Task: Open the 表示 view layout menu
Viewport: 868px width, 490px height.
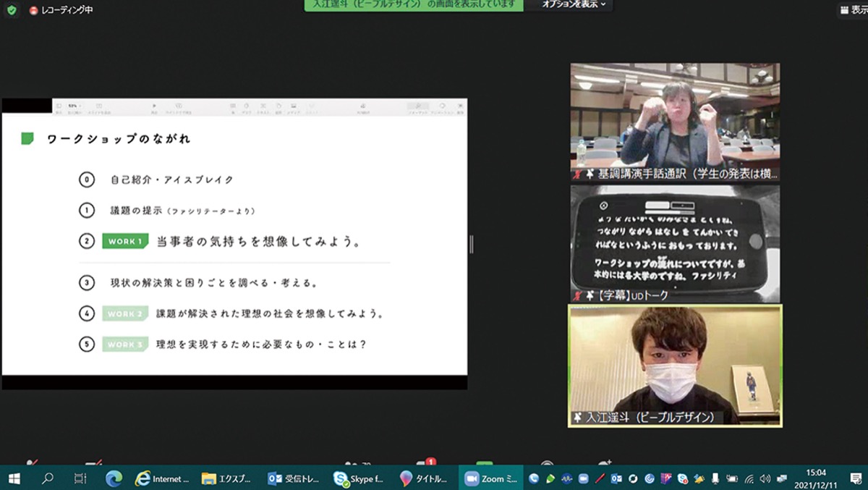Action: click(851, 9)
